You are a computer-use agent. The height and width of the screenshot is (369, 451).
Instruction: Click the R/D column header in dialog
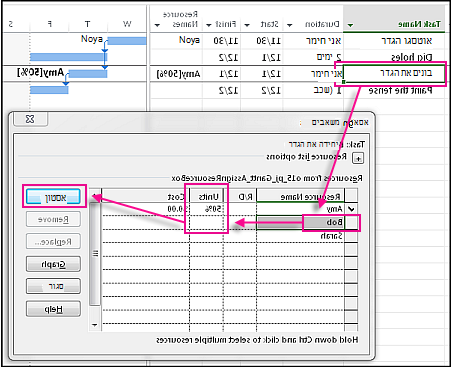pyautogui.click(x=240, y=196)
